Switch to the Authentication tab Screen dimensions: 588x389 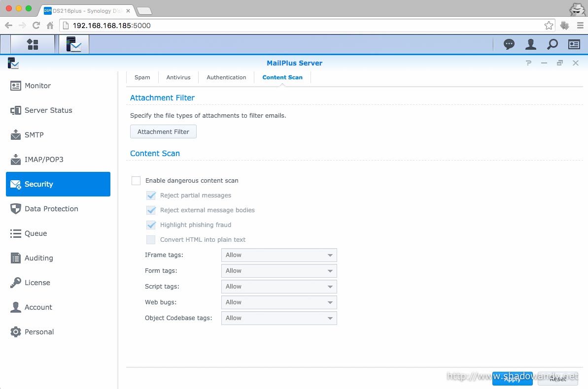(x=226, y=77)
